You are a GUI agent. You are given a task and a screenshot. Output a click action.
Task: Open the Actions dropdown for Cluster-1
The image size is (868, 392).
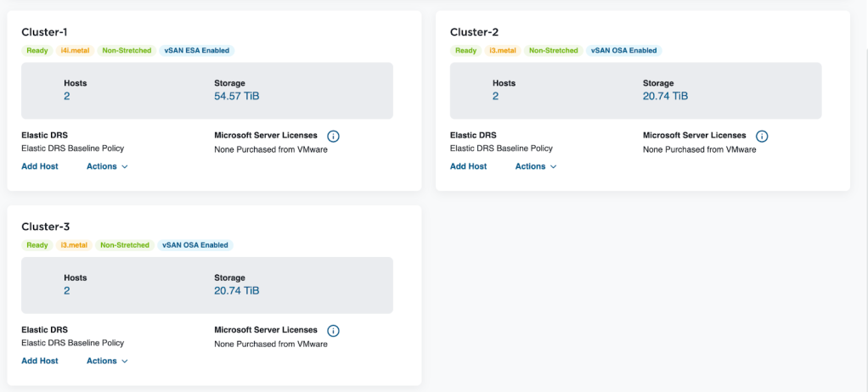tap(107, 166)
